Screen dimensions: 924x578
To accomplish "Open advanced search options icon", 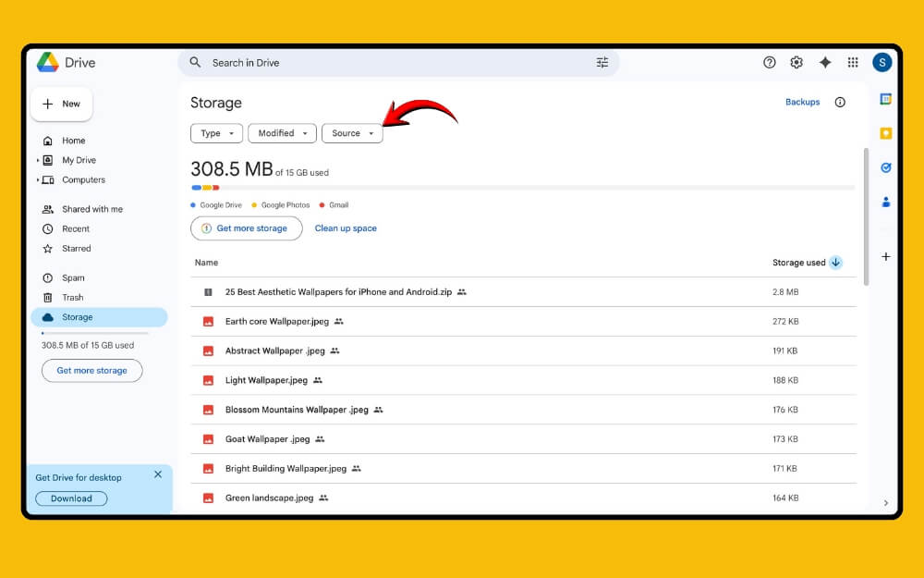I will [602, 62].
